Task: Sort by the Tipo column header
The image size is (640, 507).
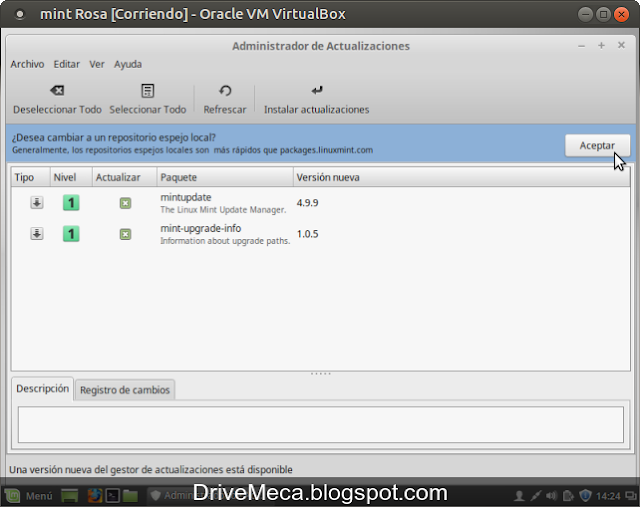Action: (31, 177)
